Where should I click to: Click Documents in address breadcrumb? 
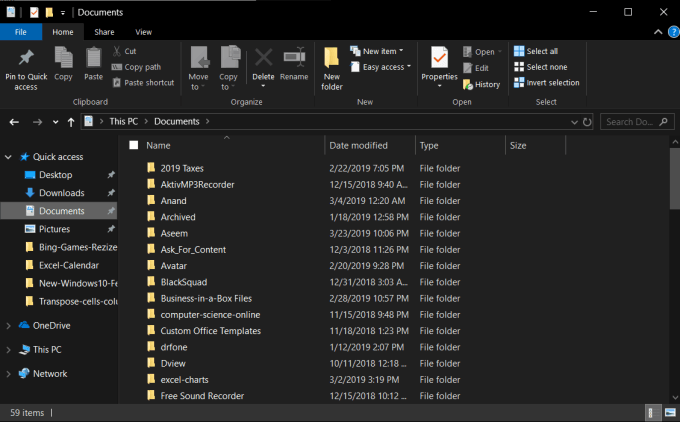(x=177, y=122)
